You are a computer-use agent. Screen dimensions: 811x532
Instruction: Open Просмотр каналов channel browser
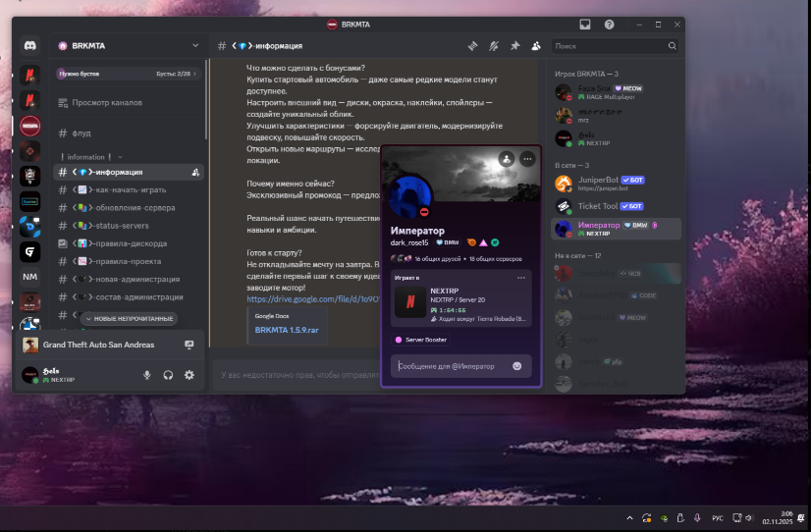coord(107,103)
